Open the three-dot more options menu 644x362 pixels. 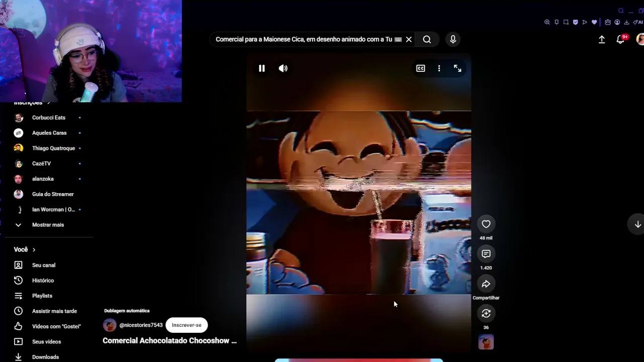(x=439, y=68)
